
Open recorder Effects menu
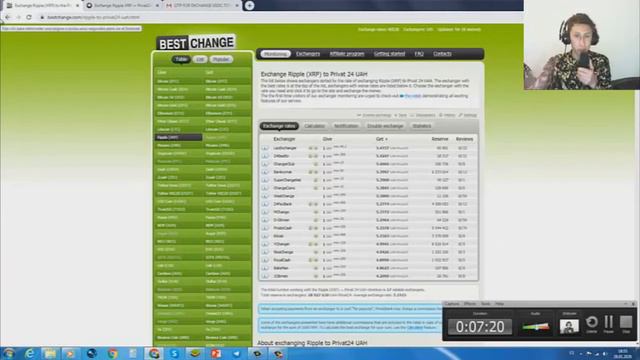point(470,304)
